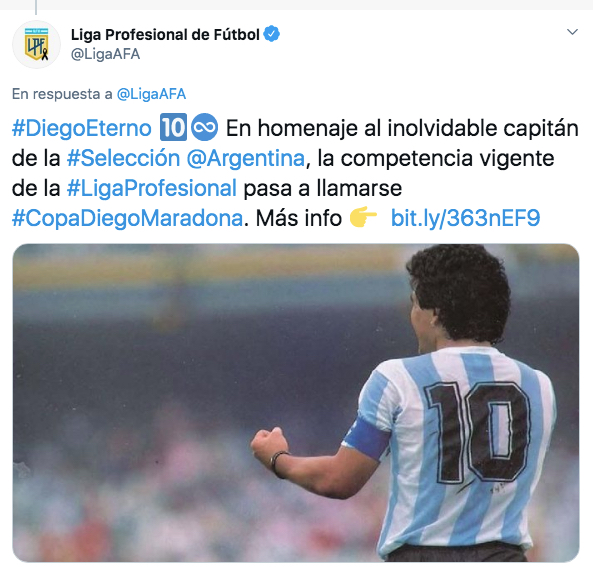This screenshot has width=593, height=567.
Task: Click the Liga Profesional de Fútbol name
Action: tap(165, 34)
